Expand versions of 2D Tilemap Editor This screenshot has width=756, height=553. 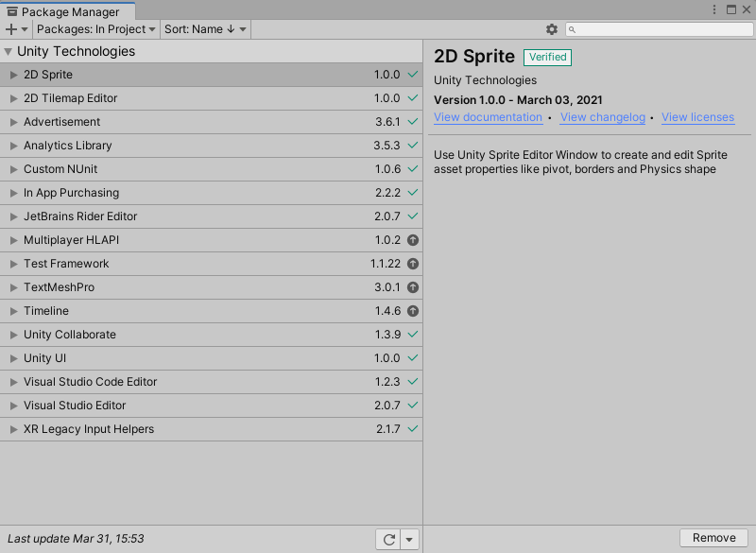coord(14,98)
